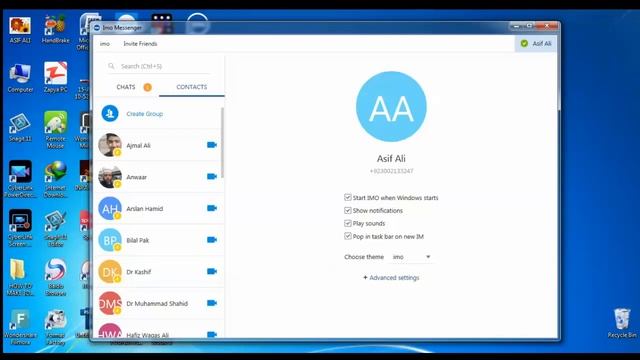Screen dimensions: 640x360
Task: Open CyberLink Screen Recorder desktop shortcut
Action: [x=20, y=229]
